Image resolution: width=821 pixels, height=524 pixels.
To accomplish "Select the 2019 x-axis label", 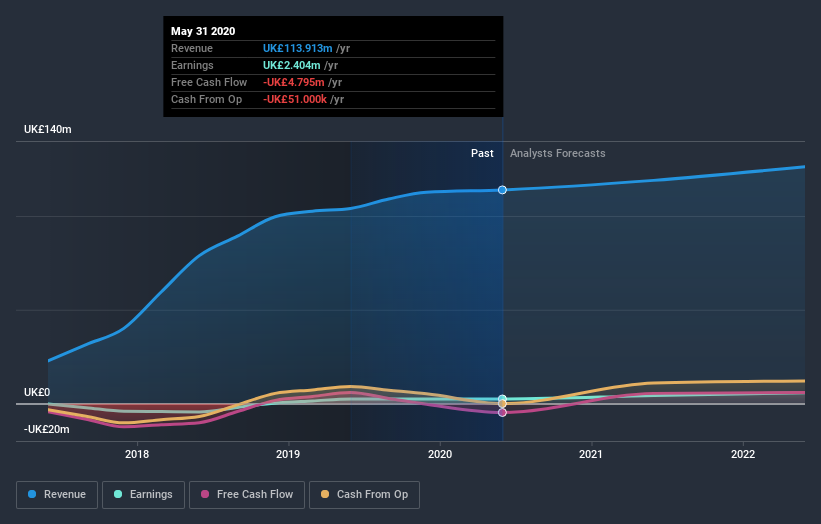I will point(288,454).
